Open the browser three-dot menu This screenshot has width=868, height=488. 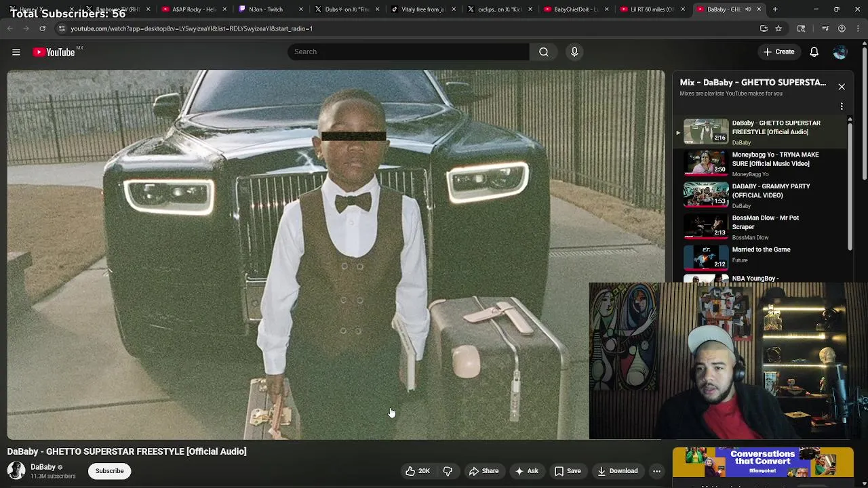(858, 28)
